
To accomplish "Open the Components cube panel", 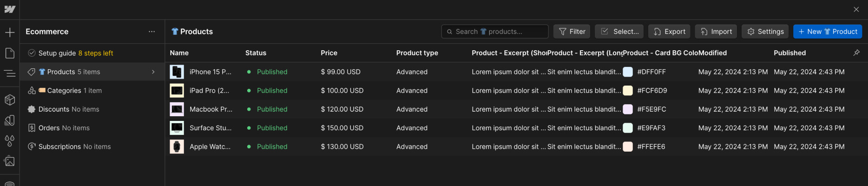I will click(x=10, y=100).
